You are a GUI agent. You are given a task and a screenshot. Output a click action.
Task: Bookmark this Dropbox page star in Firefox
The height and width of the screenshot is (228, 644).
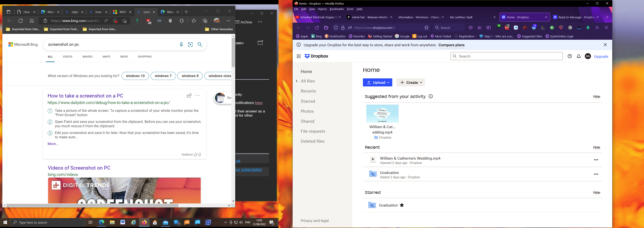click(426, 28)
